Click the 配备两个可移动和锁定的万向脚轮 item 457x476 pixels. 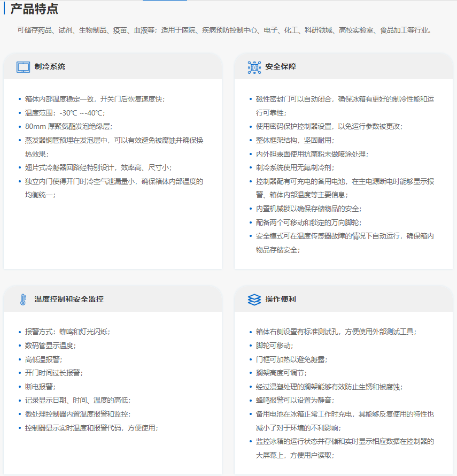click(x=308, y=222)
